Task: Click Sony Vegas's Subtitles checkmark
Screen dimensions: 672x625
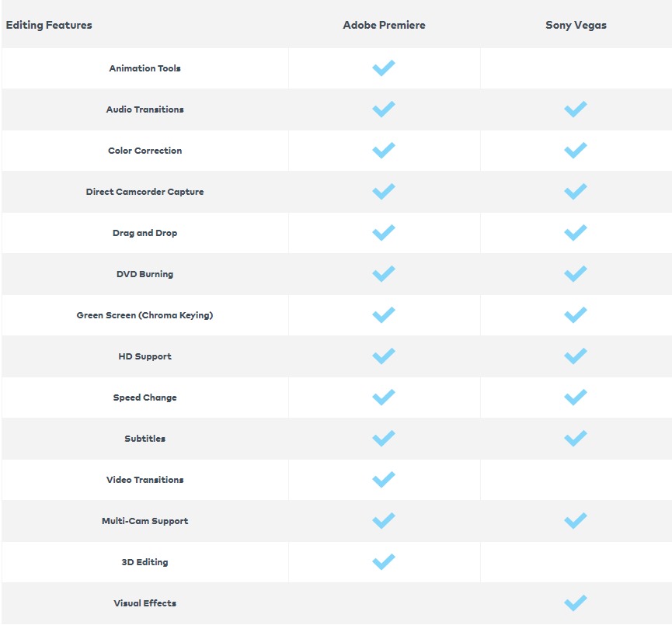Action: tap(576, 438)
